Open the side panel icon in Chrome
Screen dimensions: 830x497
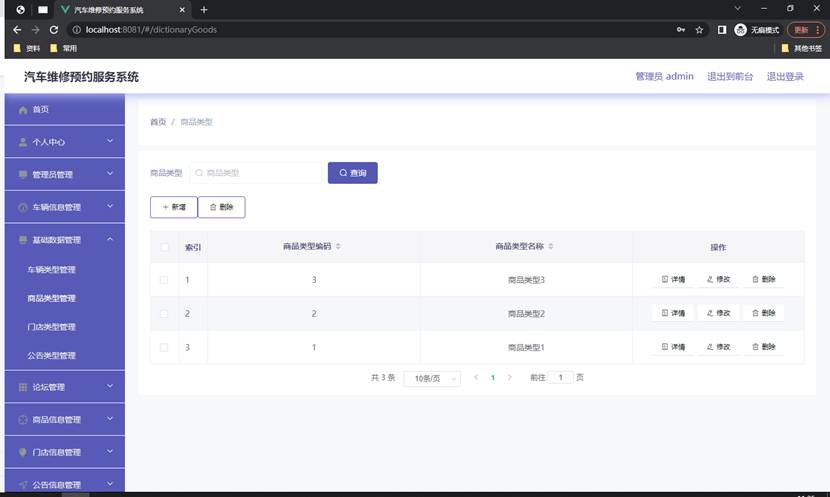click(x=722, y=30)
